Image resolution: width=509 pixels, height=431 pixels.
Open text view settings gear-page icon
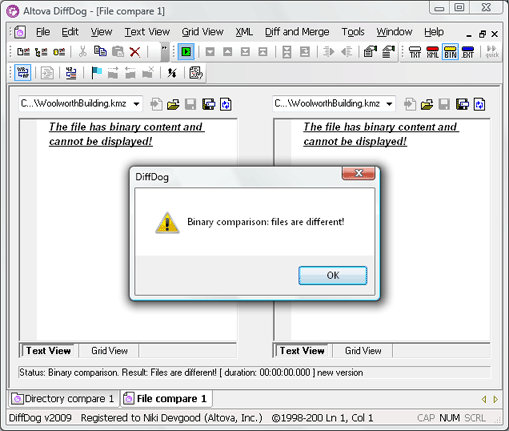(196, 73)
